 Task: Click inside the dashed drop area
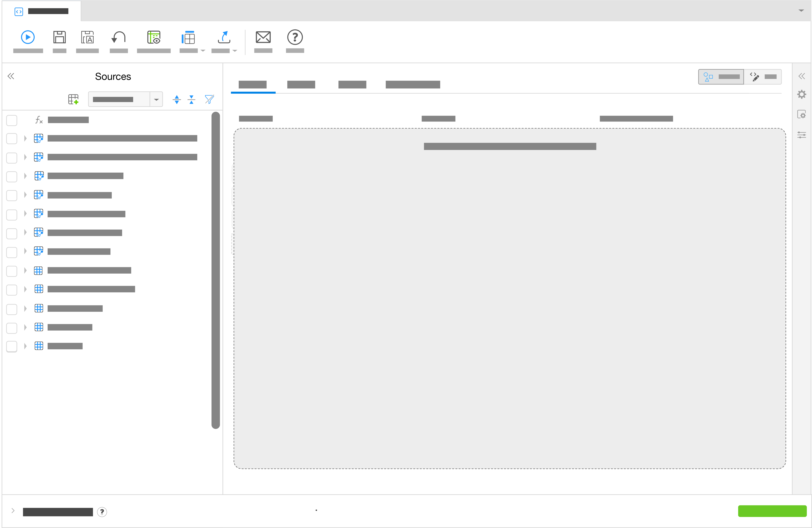coord(510,298)
